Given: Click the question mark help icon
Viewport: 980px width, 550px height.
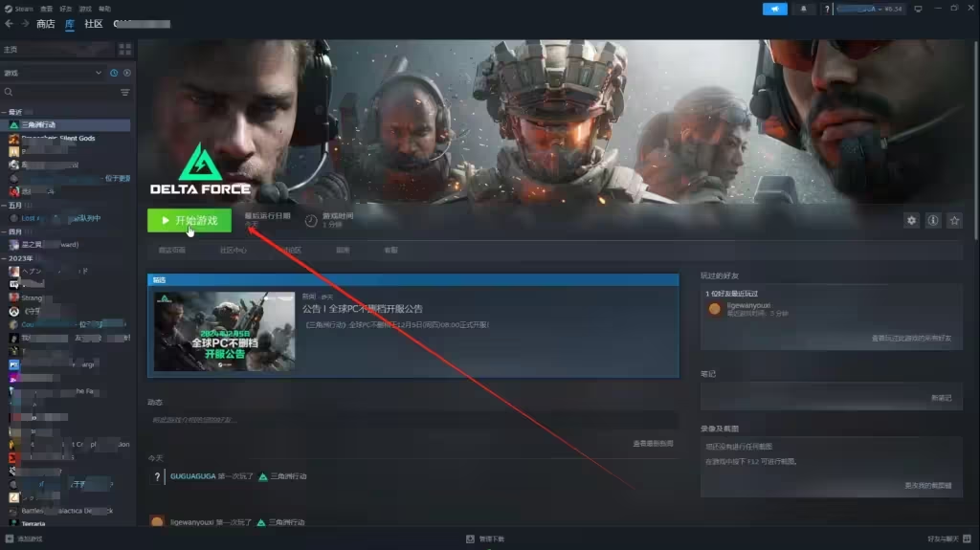Looking at the screenshot, I should point(827,9).
